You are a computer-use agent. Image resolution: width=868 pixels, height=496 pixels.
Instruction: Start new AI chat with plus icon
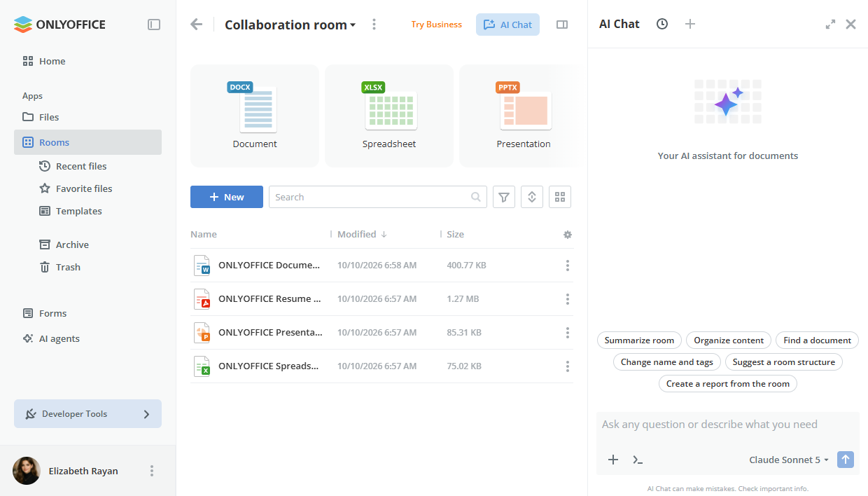coord(690,24)
